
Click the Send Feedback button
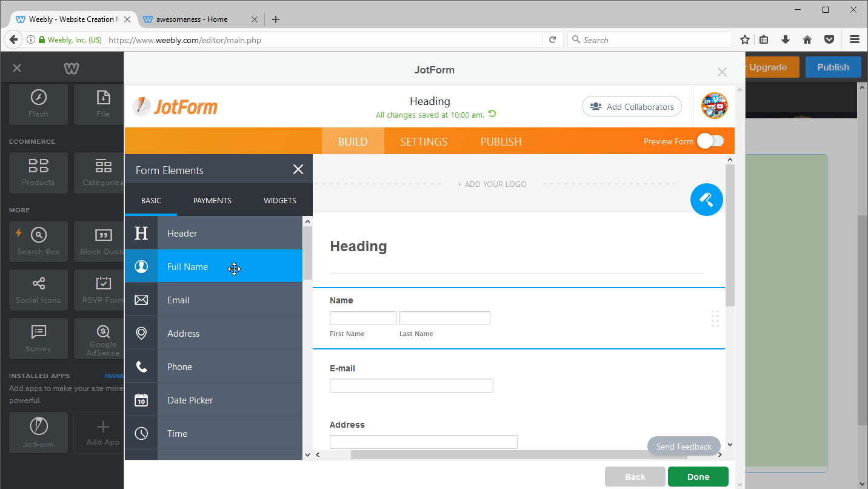click(x=684, y=446)
